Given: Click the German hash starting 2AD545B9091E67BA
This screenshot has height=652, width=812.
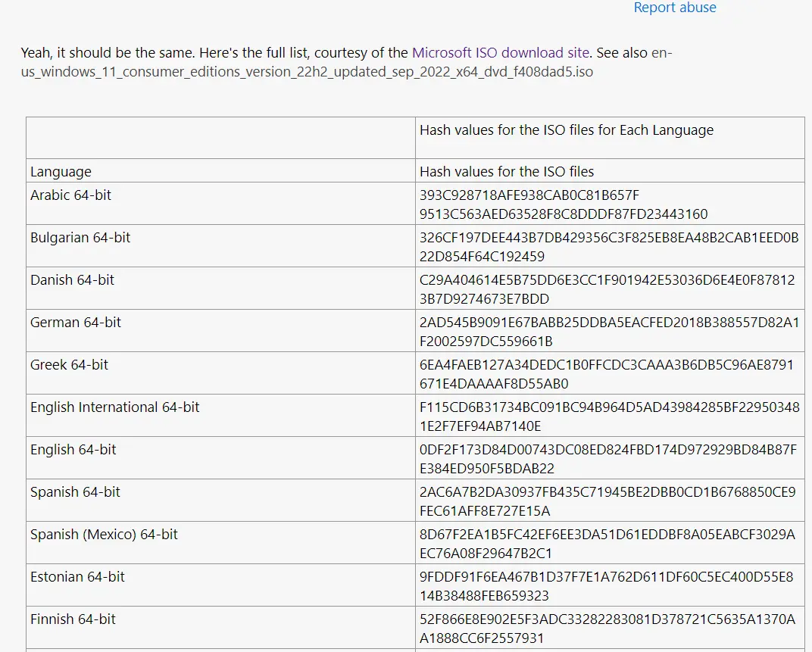Looking at the screenshot, I should pyautogui.click(x=610, y=332).
